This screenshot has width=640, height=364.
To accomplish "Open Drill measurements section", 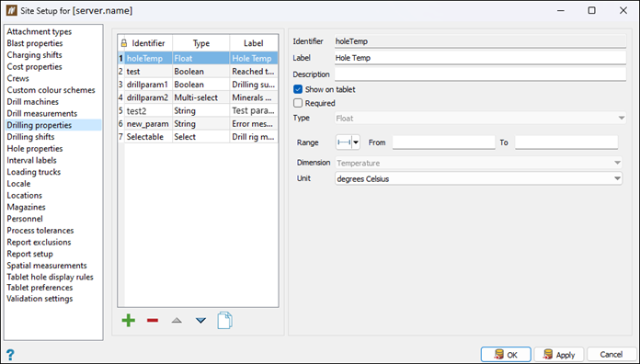I will point(42,113).
